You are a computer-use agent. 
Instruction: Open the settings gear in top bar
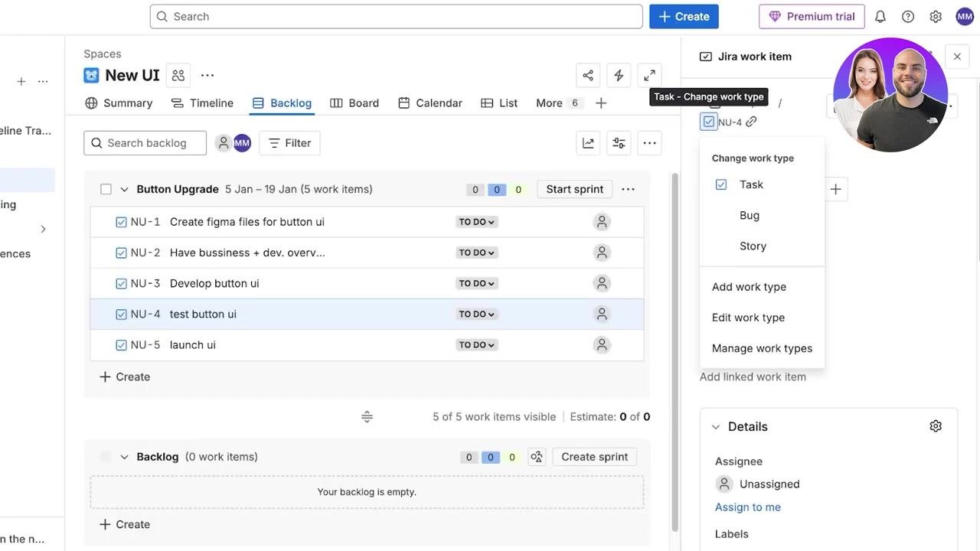936,16
